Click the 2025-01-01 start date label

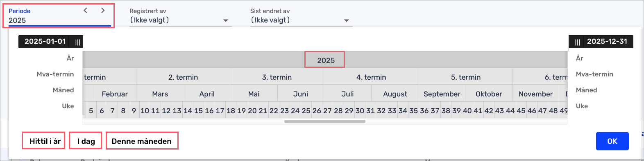45,41
